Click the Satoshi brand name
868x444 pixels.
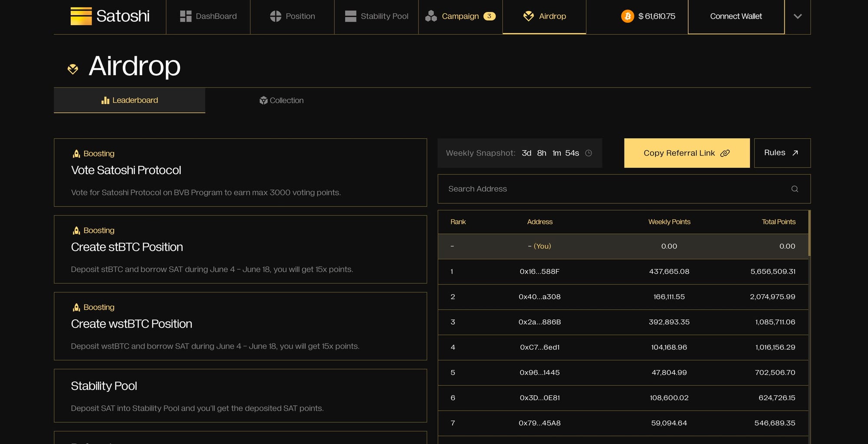123,16
